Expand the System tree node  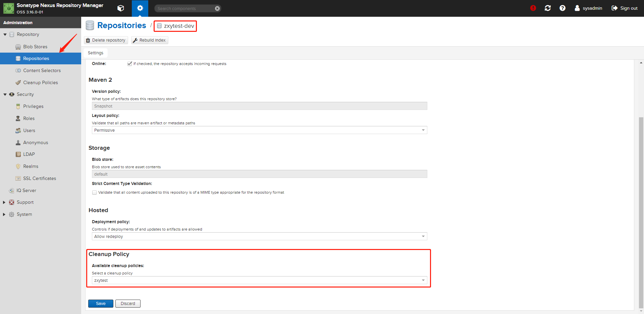pyautogui.click(x=4, y=214)
